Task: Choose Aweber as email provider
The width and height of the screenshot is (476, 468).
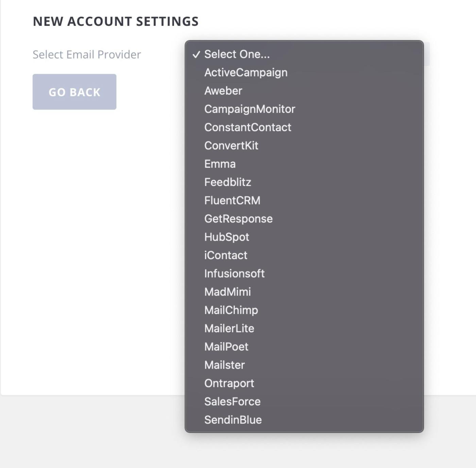Action: point(304,91)
